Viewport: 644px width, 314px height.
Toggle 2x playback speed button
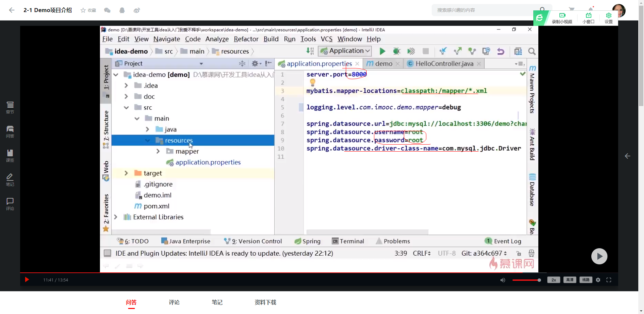coord(554,280)
